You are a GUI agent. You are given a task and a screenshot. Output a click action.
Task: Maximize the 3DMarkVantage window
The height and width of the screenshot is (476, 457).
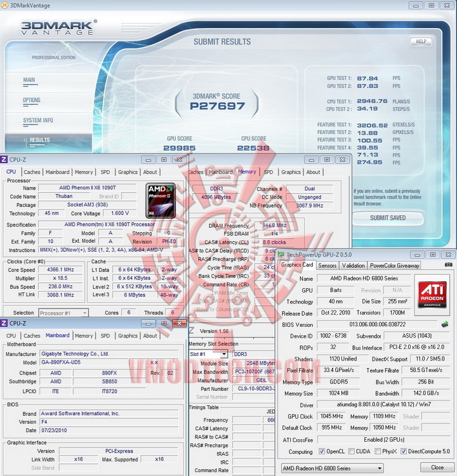(431, 6)
